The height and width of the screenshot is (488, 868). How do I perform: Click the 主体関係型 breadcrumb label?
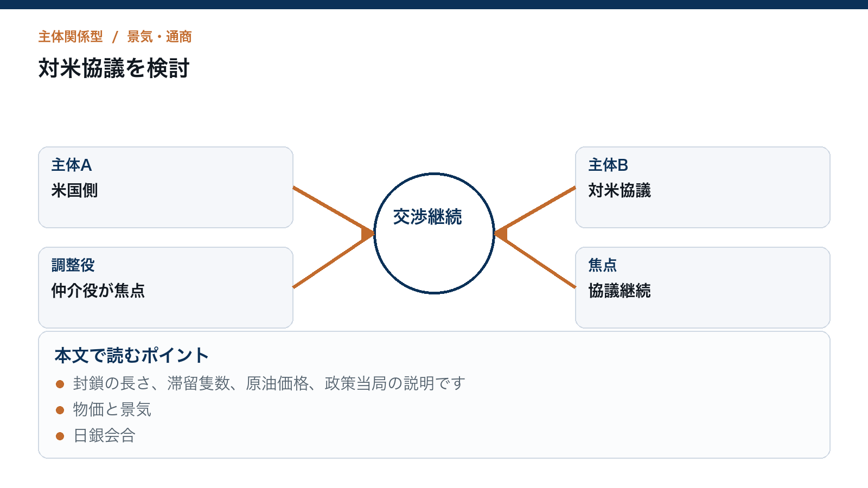[71, 37]
